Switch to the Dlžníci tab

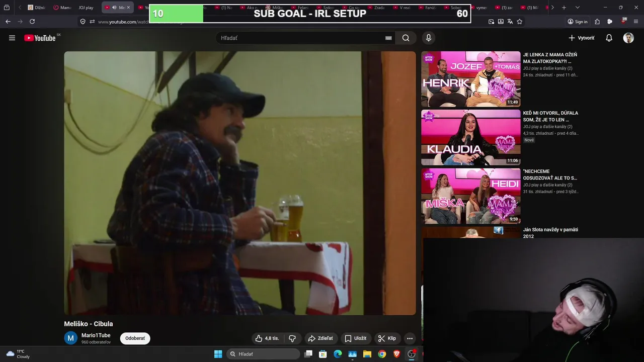point(37,8)
